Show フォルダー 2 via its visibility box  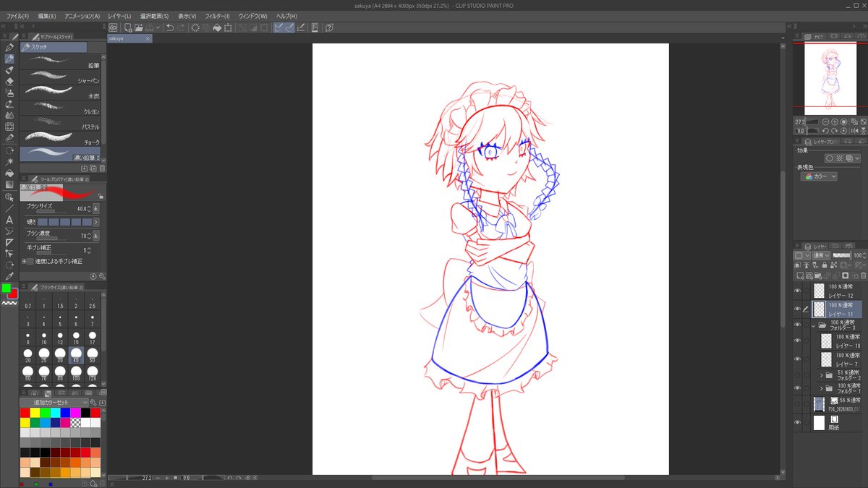coord(797,374)
